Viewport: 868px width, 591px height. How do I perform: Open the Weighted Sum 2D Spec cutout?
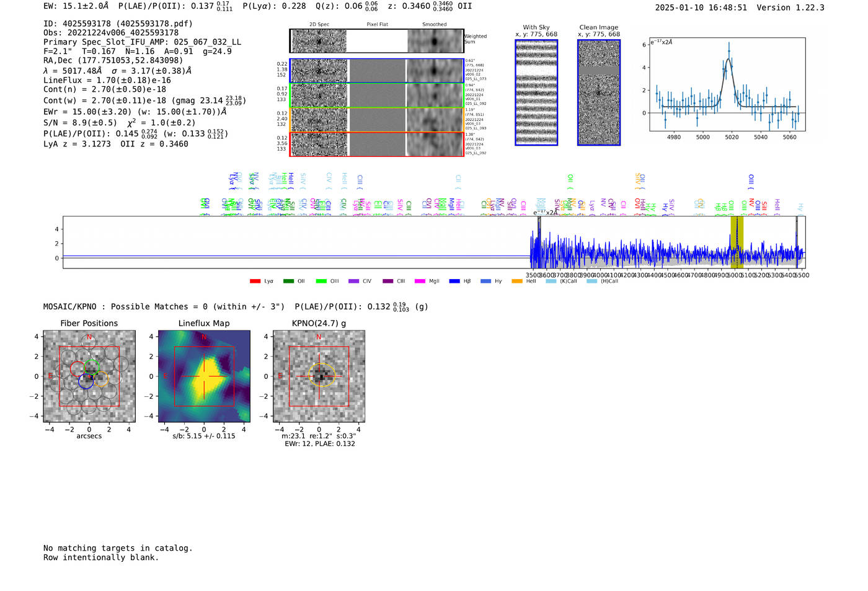tap(319, 41)
